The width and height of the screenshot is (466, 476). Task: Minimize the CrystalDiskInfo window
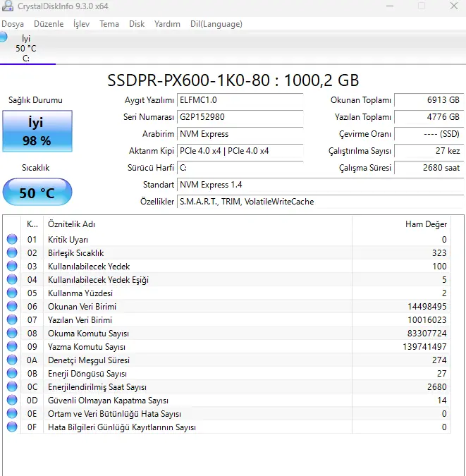pos(390,6)
